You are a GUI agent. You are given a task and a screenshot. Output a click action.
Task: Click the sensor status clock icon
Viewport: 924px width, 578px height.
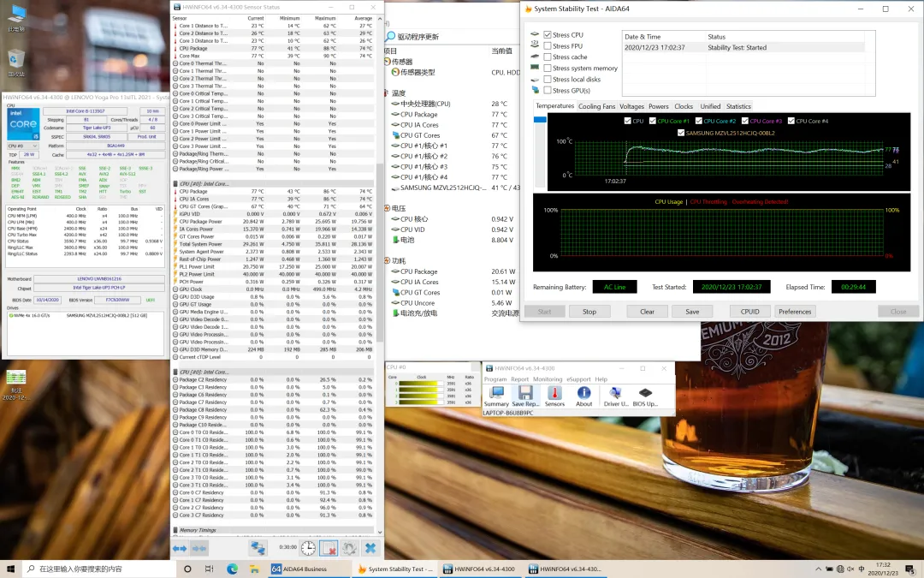pos(308,548)
